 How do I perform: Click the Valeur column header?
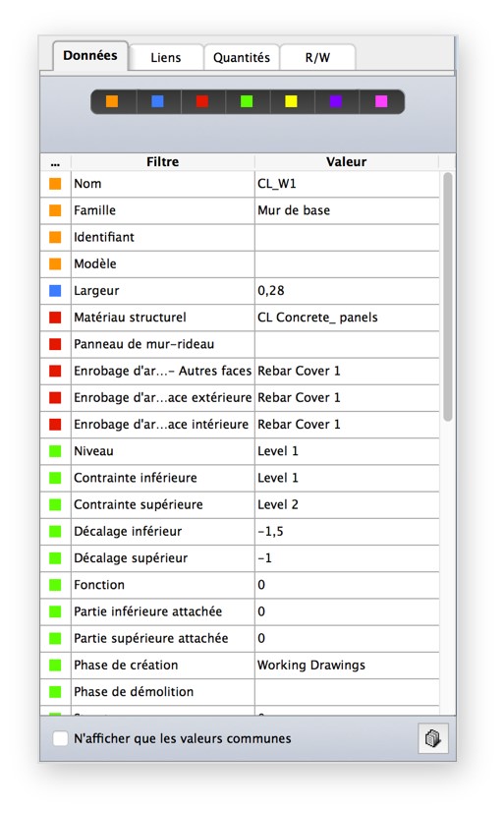pyautogui.click(x=347, y=162)
